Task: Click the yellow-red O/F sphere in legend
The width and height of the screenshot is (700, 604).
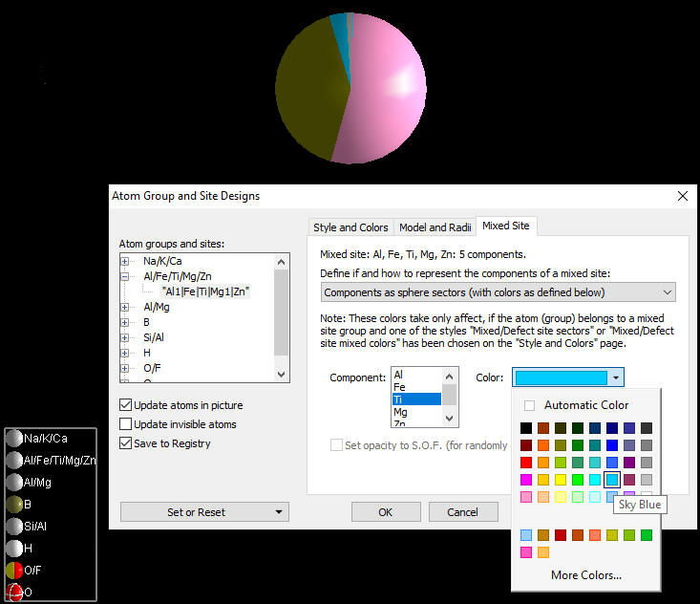Action: pyautogui.click(x=14, y=570)
